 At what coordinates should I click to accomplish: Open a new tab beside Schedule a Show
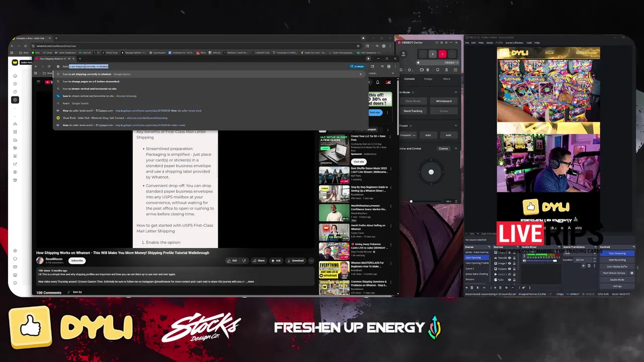[56, 38]
